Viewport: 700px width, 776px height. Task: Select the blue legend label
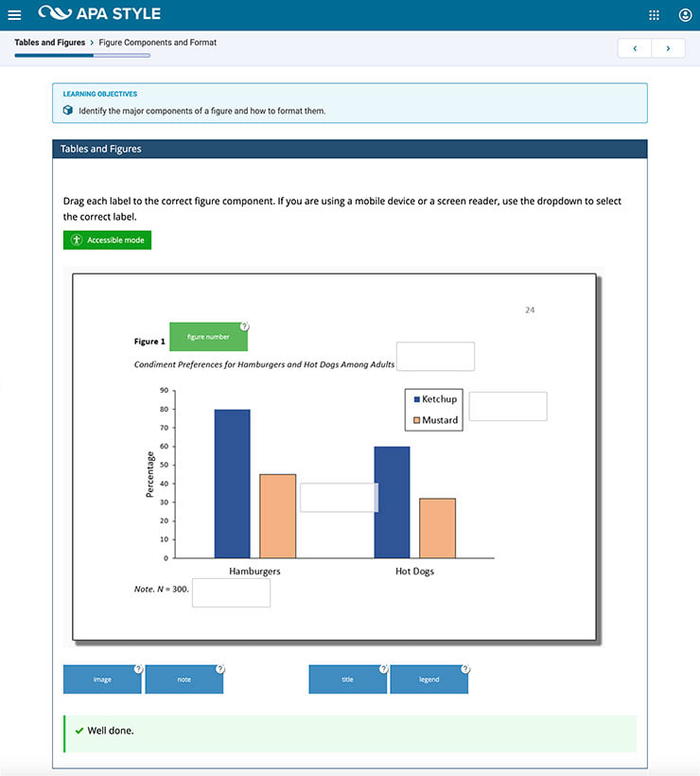click(x=429, y=679)
